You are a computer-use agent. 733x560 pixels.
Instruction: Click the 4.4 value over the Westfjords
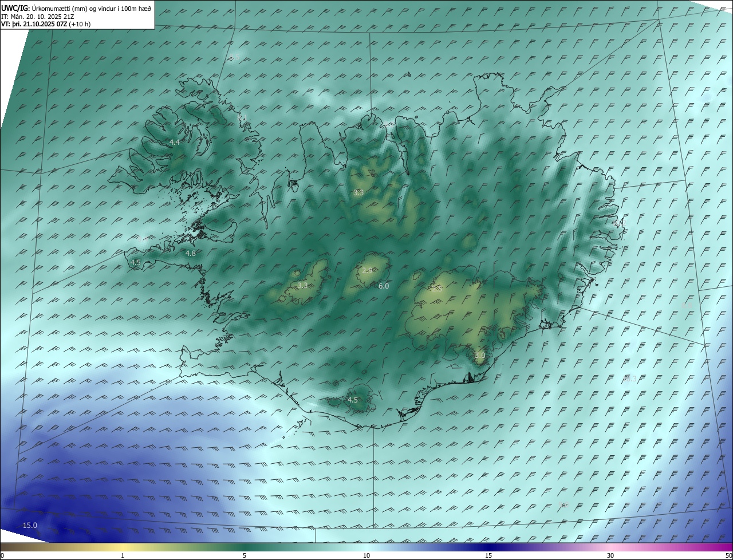[175, 142]
